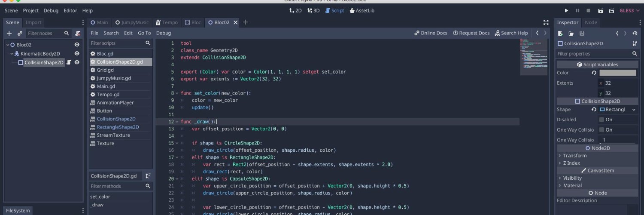
Task: Add a new scene tab with plus
Action: point(245,22)
